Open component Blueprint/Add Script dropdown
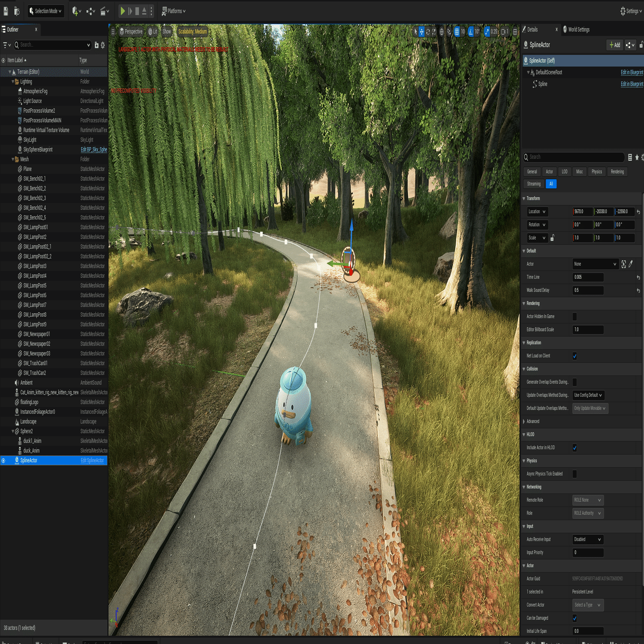Image resolution: width=644 pixels, height=644 pixels. pyautogui.click(x=630, y=45)
